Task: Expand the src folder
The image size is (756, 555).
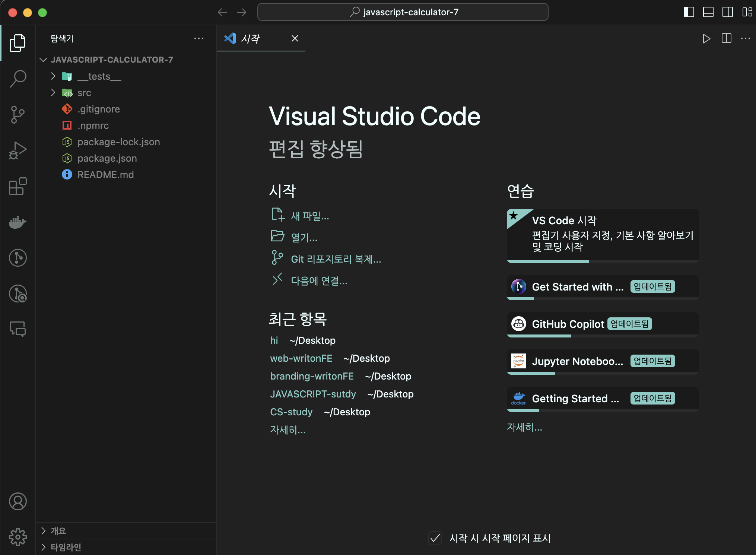Action: click(126, 93)
